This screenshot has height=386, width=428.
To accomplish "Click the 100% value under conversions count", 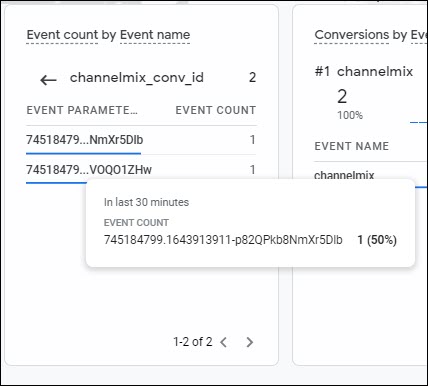I will 350,115.
